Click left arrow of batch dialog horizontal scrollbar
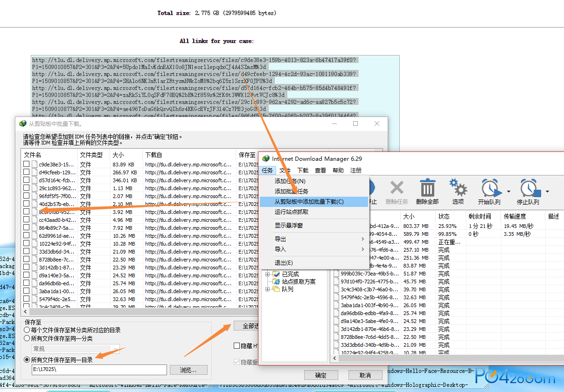This screenshot has height=392, width=564. click(x=26, y=311)
